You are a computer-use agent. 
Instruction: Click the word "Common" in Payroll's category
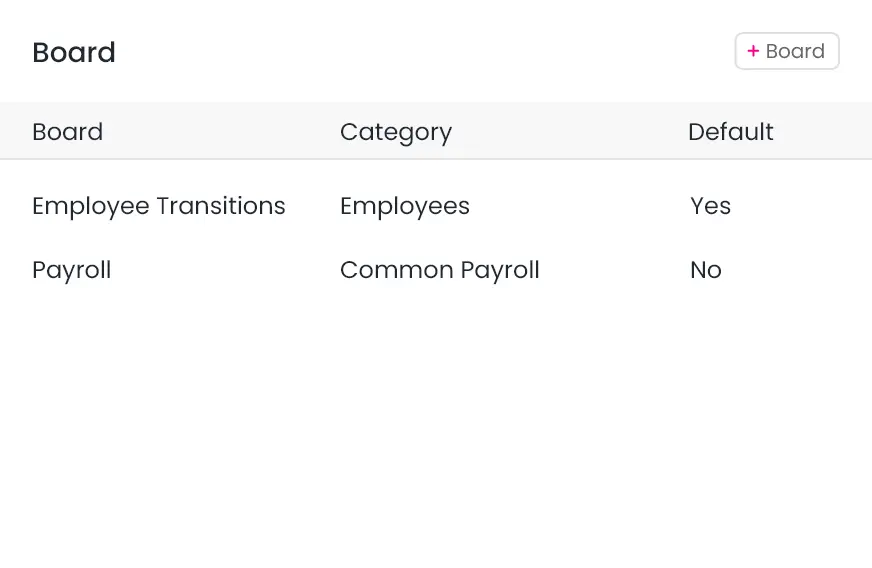tap(396, 270)
